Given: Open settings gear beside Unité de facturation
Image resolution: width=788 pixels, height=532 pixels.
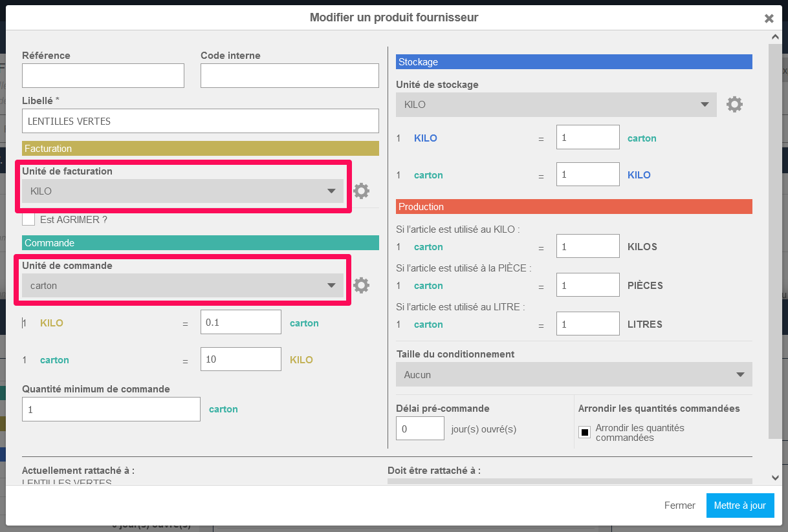Looking at the screenshot, I should tap(361, 191).
